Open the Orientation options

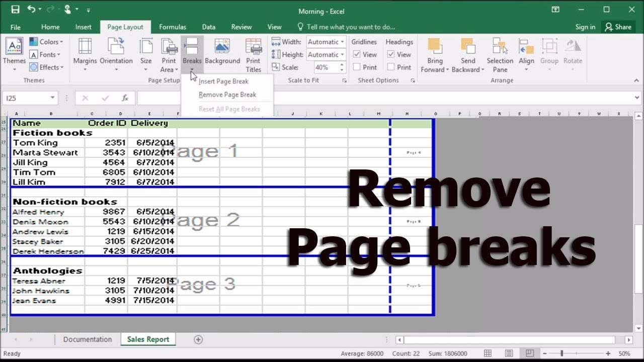pyautogui.click(x=116, y=54)
